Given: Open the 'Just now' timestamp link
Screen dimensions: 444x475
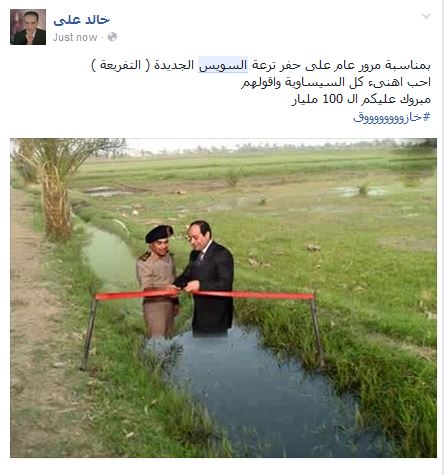Looking at the screenshot, I should tap(75, 37).
